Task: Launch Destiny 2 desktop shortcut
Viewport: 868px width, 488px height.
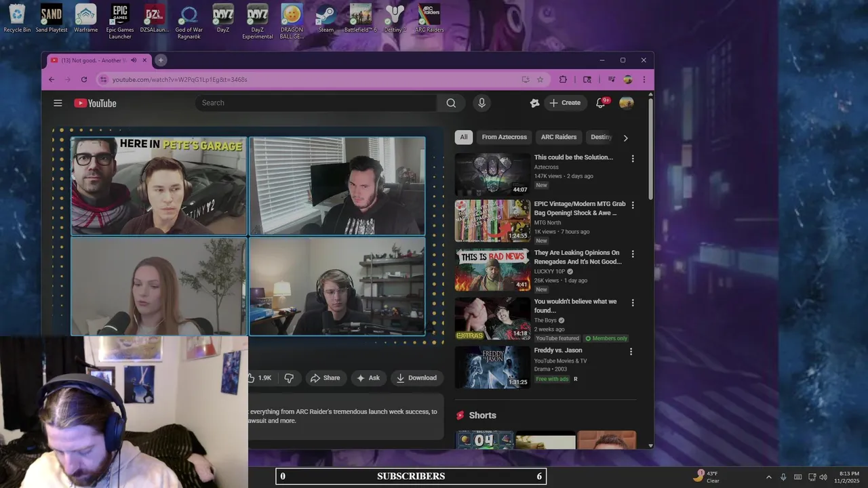Action: 395,18
